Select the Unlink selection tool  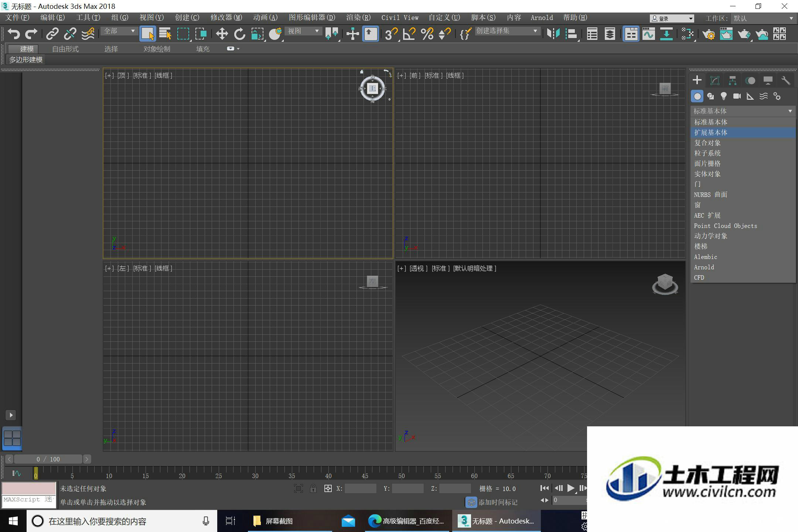coord(70,34)
